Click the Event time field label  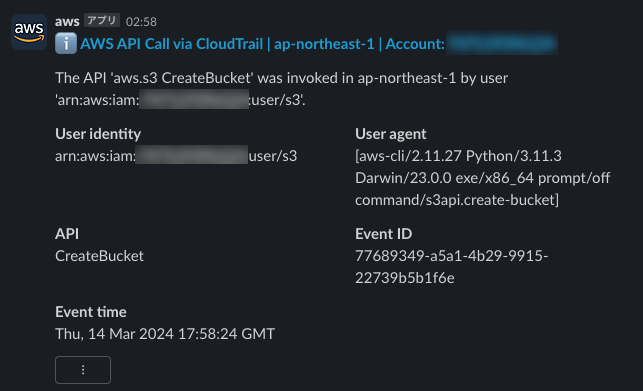[x=91, y=312]
